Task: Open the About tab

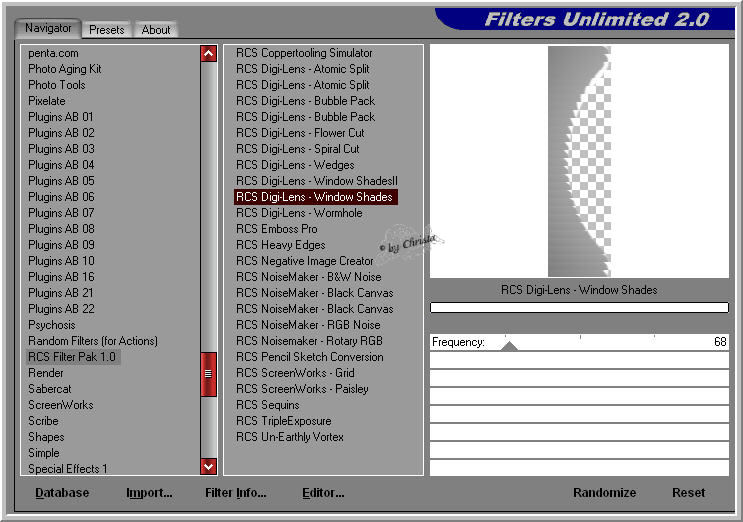Action: (156, 30)
